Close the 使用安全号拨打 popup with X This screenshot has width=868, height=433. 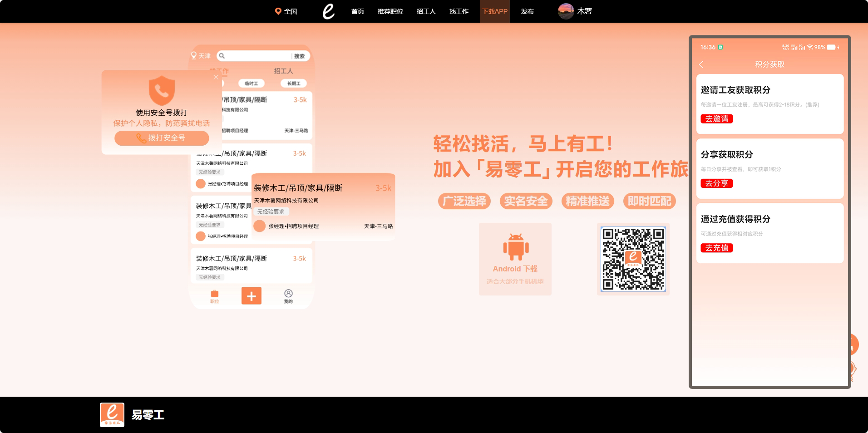pos(216,77)
